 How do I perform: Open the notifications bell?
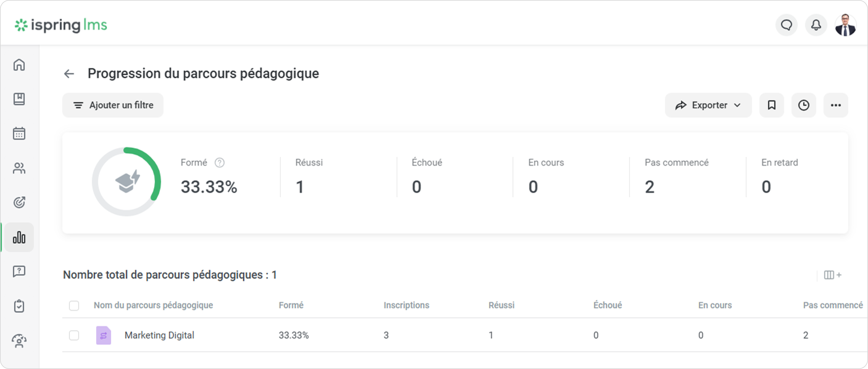(x=816, y=25)
